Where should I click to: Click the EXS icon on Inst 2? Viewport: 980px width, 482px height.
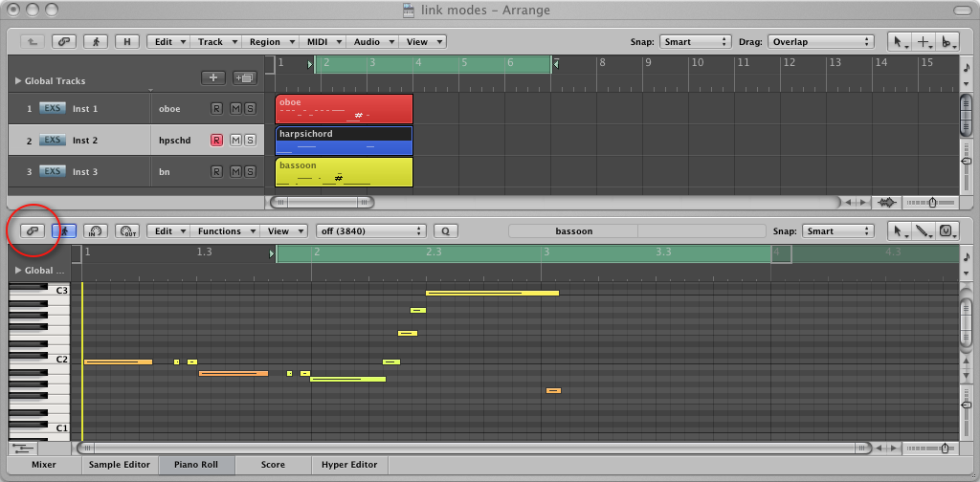click(x=53, y=140)
